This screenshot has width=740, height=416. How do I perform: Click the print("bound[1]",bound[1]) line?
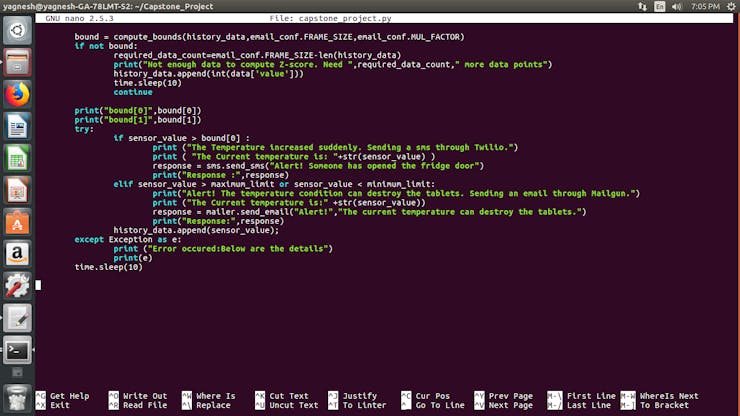click(x=138, y=120)
